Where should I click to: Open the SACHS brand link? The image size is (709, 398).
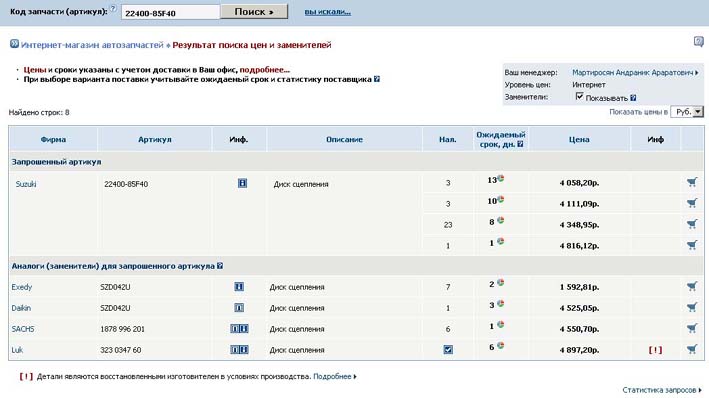pyautogui.click(x=23, y=329)
